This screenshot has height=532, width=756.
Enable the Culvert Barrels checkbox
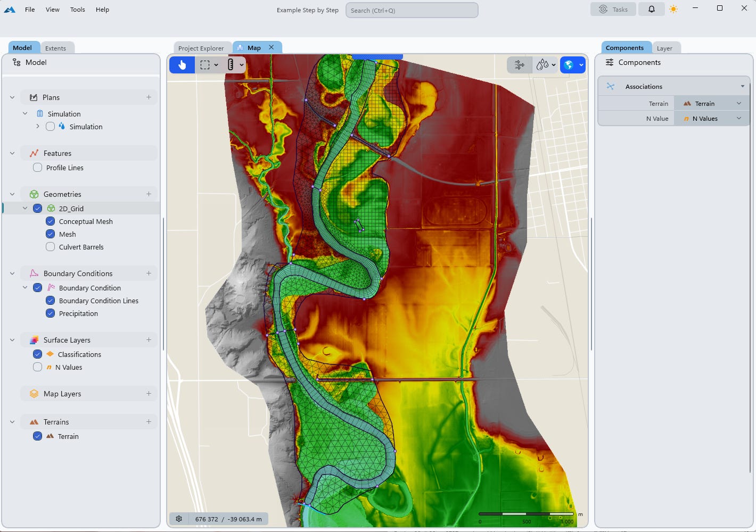coord(50,247)
